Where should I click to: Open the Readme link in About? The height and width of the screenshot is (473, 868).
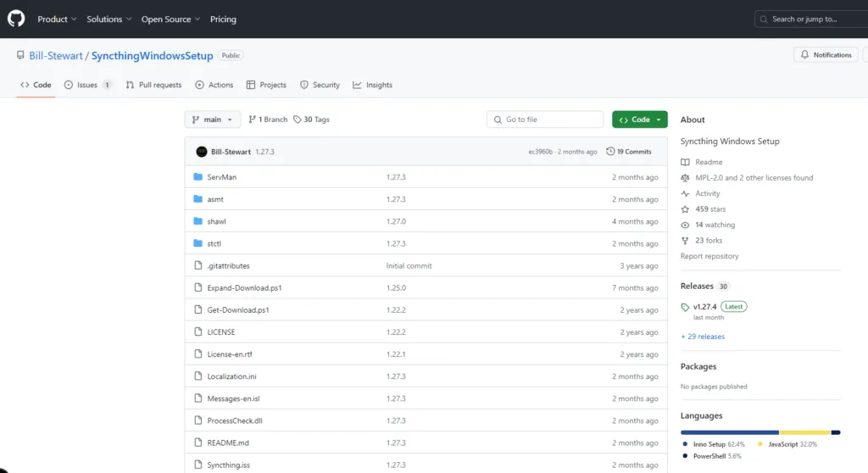coord(709,162)
